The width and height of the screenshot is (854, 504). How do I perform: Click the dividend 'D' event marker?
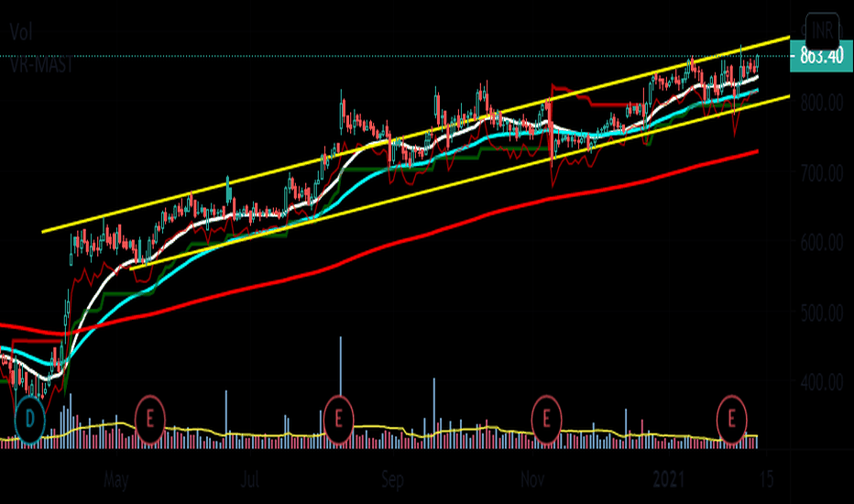click(x=30, y=420)
